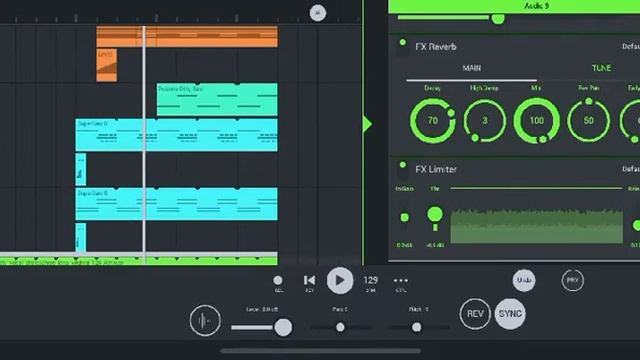Start recording with the REC button
The height and width of the screenshot is (360, 640).
[x=278, y=280]
